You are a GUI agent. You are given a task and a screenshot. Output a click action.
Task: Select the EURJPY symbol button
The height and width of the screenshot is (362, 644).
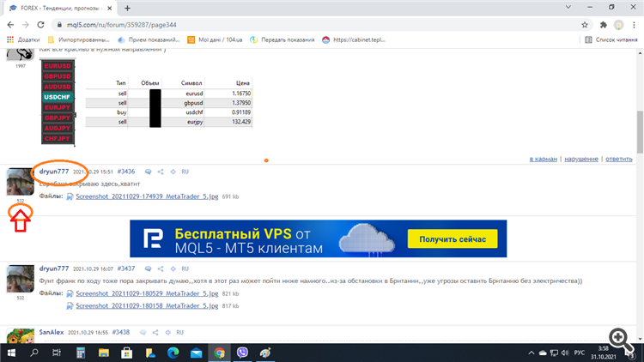[x=58, y=107]
